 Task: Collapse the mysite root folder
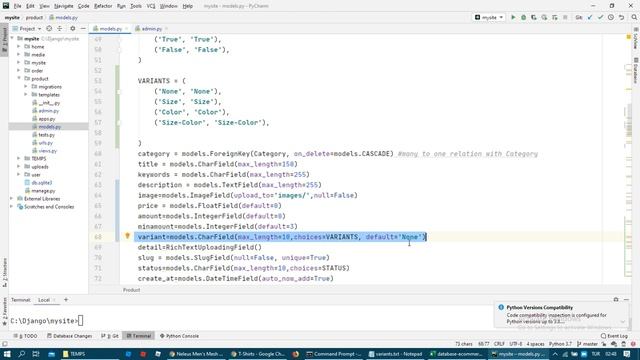click(12, 38)
